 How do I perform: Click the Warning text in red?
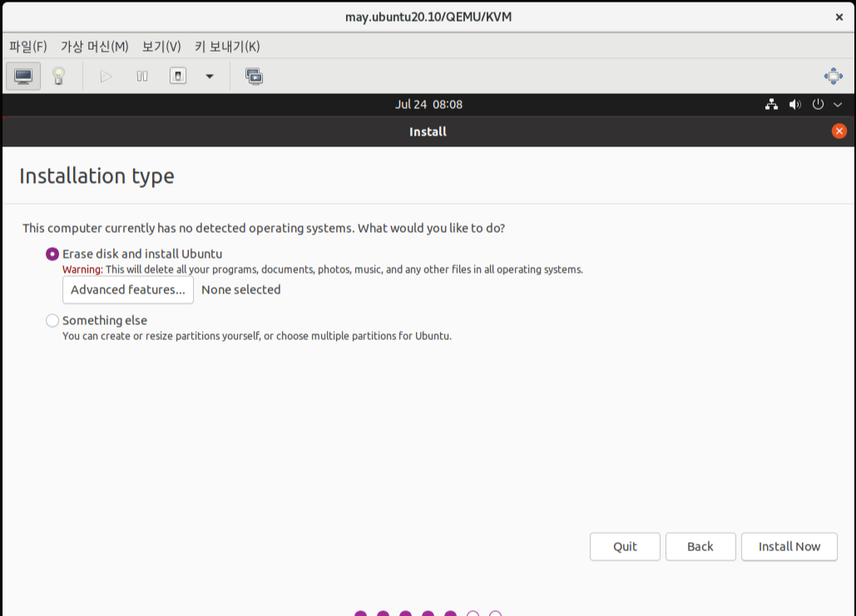coord(82,269)
